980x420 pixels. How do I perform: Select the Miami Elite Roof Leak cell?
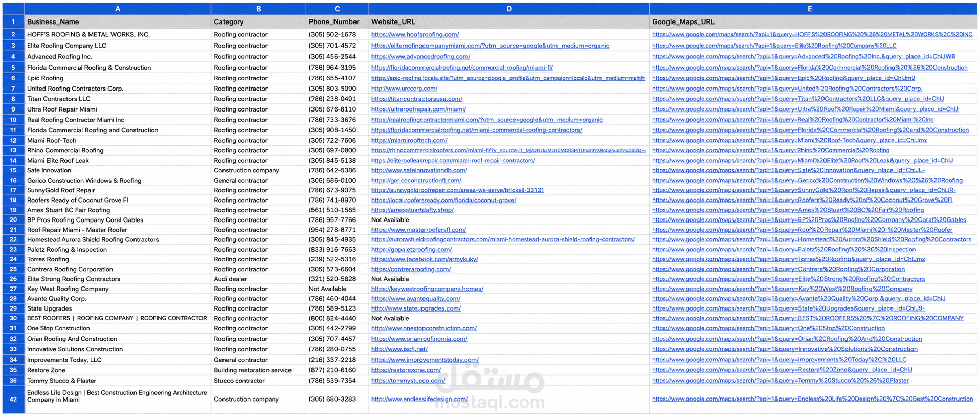click(x=118, y=160)
